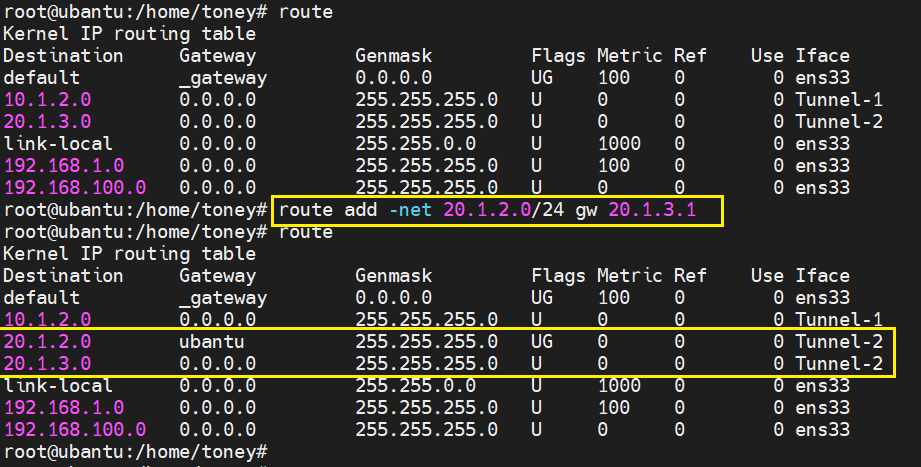Click 20.1.3.0 destination in the first routing table
921x467 pixels.
coord(48,122)
